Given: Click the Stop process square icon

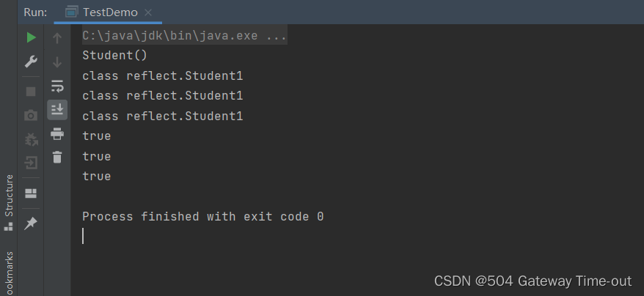Looking at the screenshot, I should pos(31,91).
